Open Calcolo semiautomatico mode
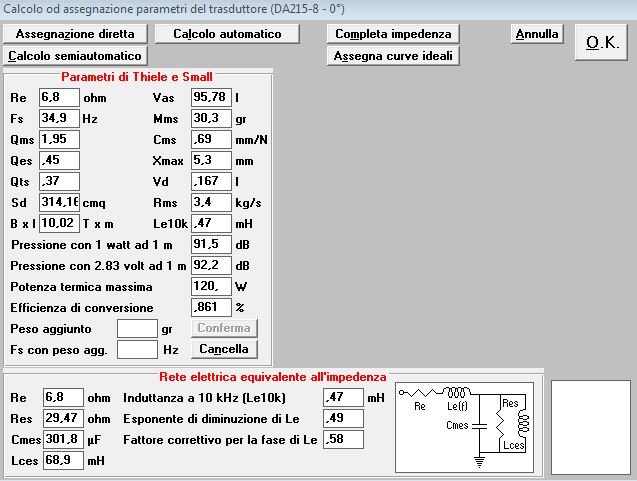 coord(75,56)
